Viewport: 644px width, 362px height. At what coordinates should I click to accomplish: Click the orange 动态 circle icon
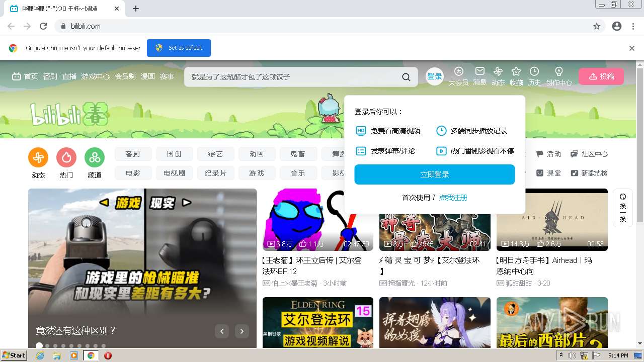[x=38, y=157]
